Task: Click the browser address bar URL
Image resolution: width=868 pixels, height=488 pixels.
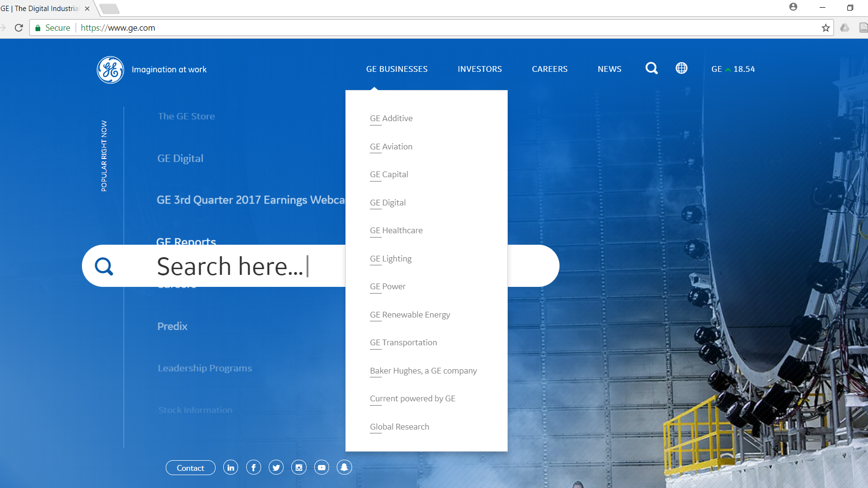Action: 118,28
